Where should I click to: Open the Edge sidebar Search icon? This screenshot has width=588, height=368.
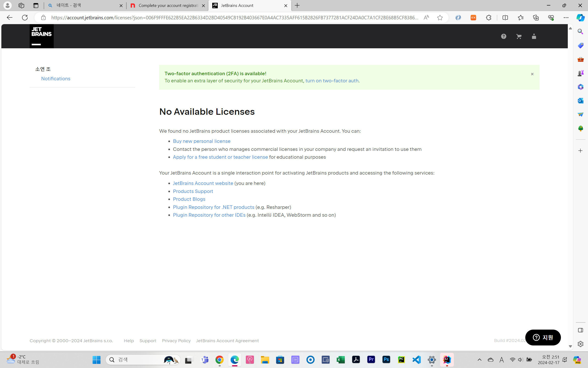pos(580,32)
